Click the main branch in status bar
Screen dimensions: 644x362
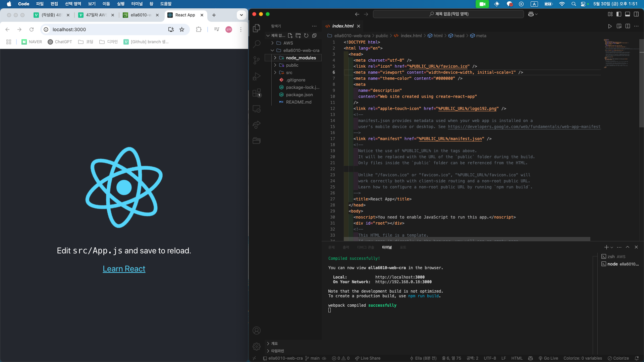tap(312, 358)
